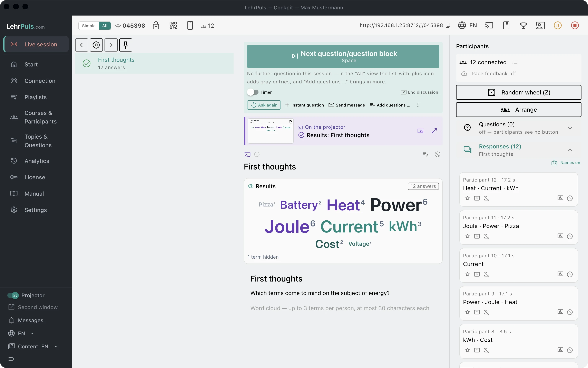Collapse the sidebar menu icon
This screenshot has height=368, width=588.
click(11, 359)
